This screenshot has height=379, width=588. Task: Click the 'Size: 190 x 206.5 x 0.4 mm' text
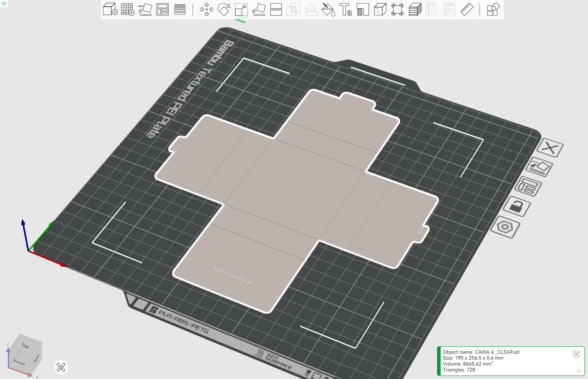click(473, 358)
